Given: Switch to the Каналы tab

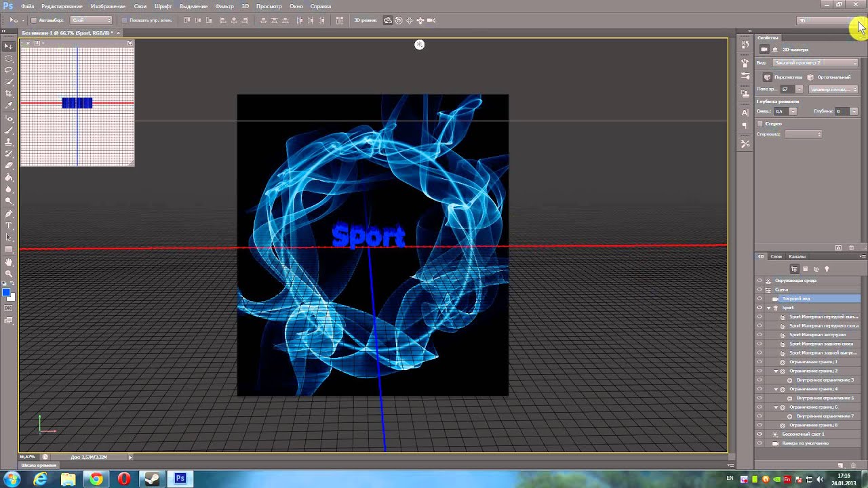Looking at the screenshot, I should click(x=797, y=256).
